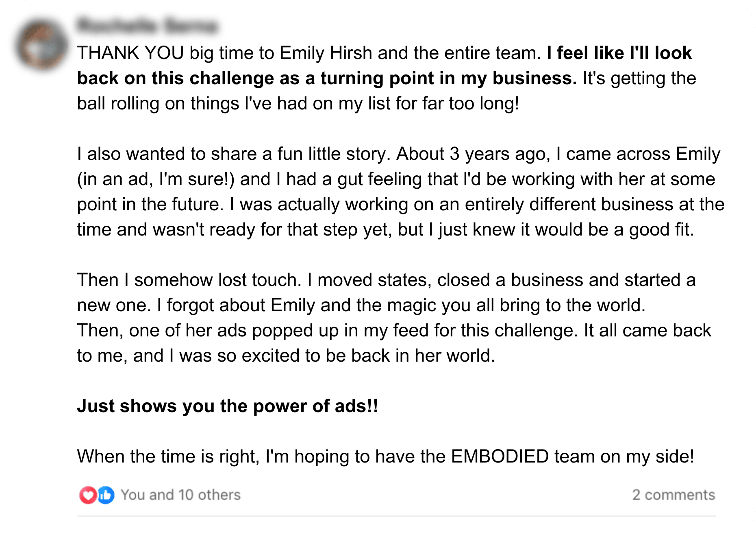Viewport: 756px width, 539px height.
Task: Click the blue thumbs-up like icon
Action: click(106, 495)
